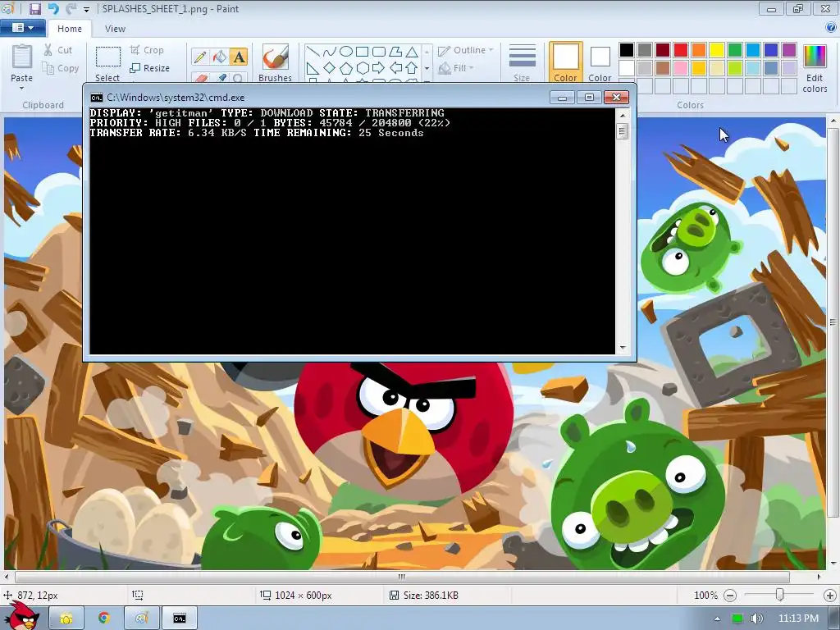
Task: Choose the Right arrow shape
Action: pyautogui.click(x=379, y=68)
